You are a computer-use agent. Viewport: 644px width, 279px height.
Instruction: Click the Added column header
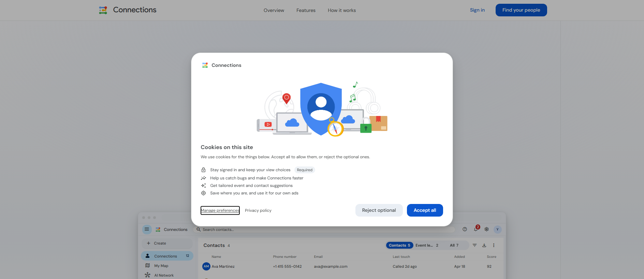(x=459, y=257)
